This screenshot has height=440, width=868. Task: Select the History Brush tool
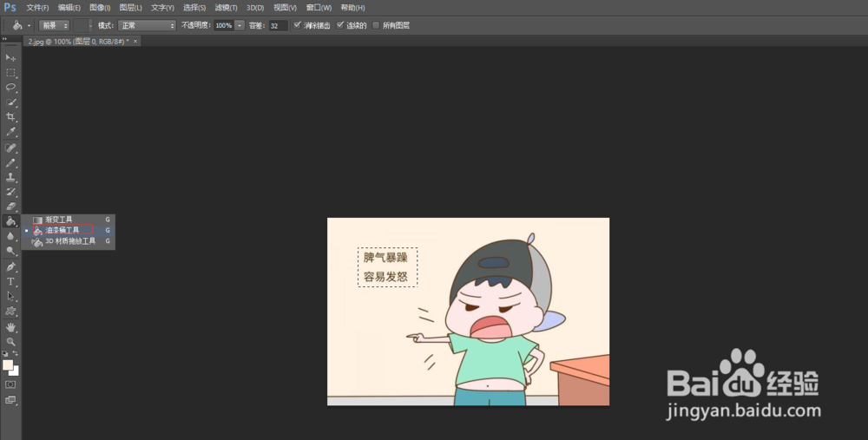pos(10,192)
